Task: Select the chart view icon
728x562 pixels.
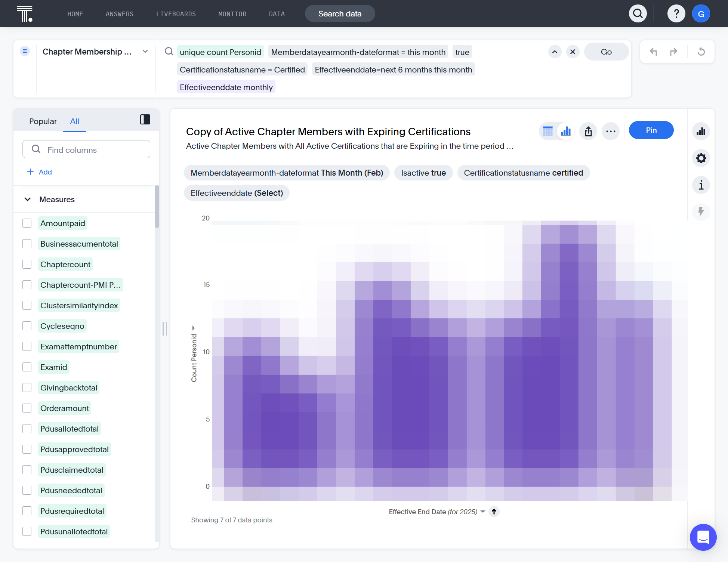Action: pos(566,131)
